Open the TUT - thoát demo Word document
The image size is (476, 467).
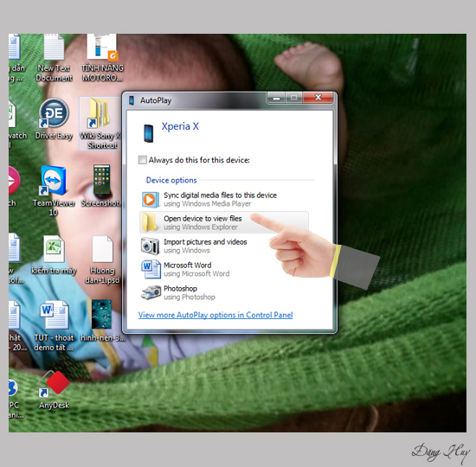pyautogui.click(x=54, y=326)
